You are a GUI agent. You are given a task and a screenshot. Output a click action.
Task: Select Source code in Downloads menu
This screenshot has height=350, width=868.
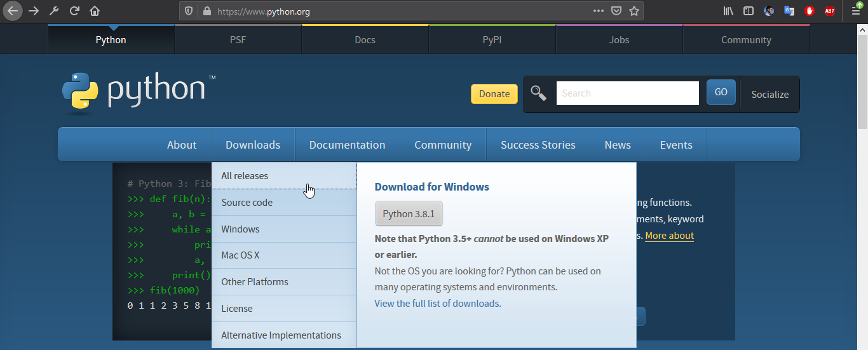[x=284, y=203]
